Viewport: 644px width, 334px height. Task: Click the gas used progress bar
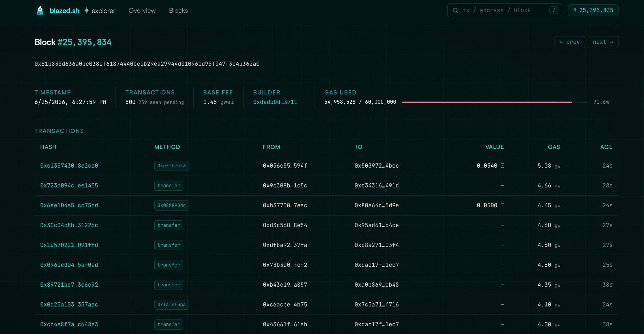(495, 102)
